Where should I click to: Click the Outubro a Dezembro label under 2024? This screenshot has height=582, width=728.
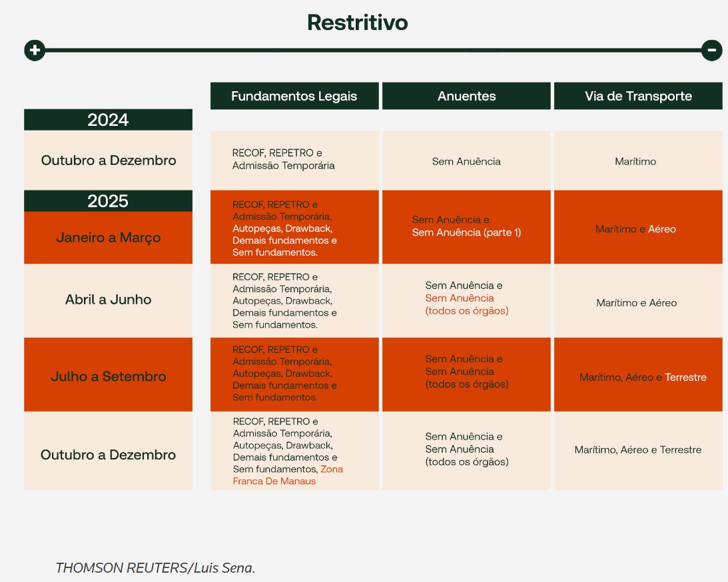coord(108,160)
